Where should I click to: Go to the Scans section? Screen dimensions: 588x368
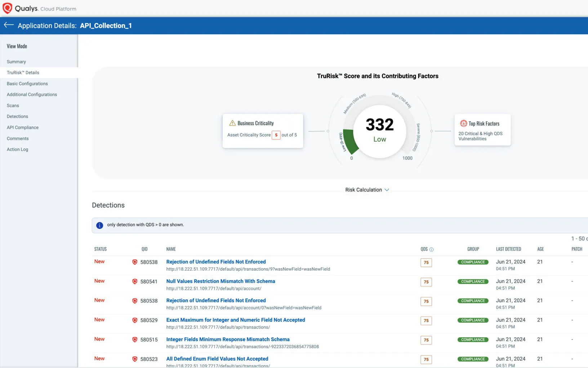click(13, 106)
